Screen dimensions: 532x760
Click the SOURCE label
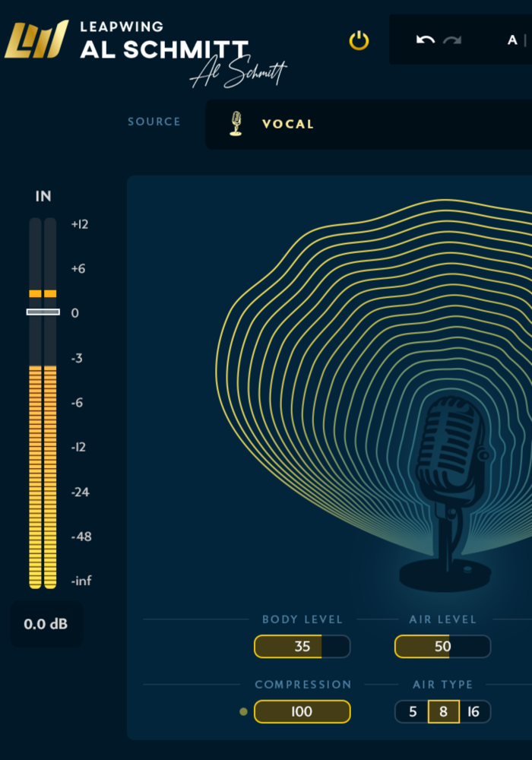click(154, 122)
